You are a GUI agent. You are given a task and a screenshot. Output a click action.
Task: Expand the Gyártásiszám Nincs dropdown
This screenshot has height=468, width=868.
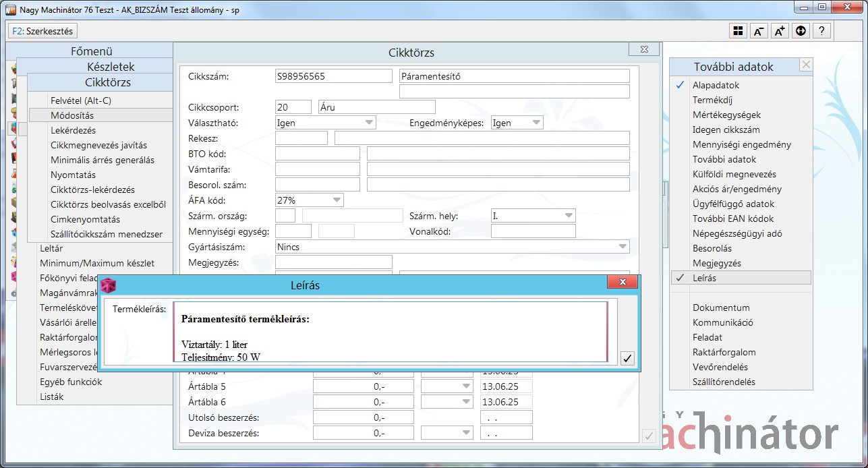tap(622, 247)
